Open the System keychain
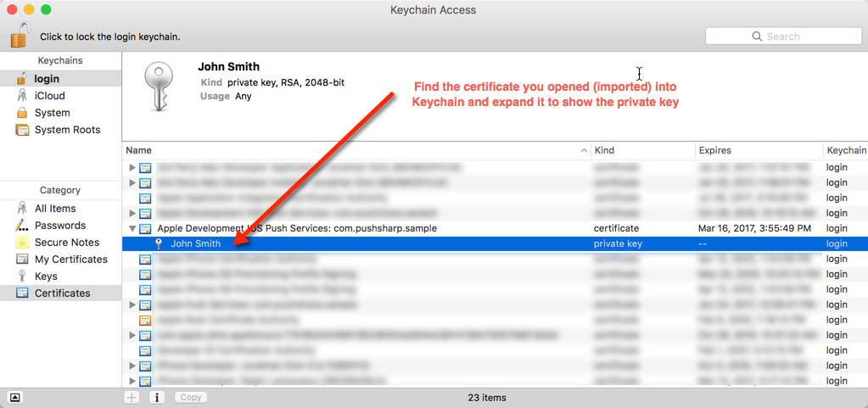Viewport: 868px width, 408px height. (x=61, y=113)
